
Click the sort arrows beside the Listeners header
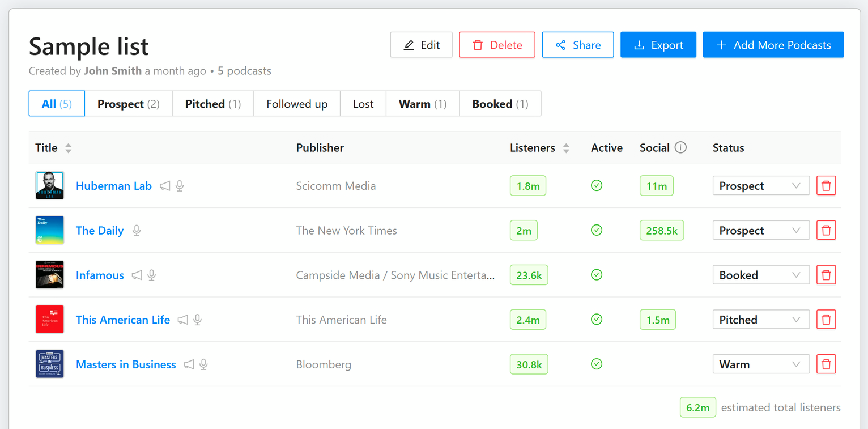coord(566,147)
